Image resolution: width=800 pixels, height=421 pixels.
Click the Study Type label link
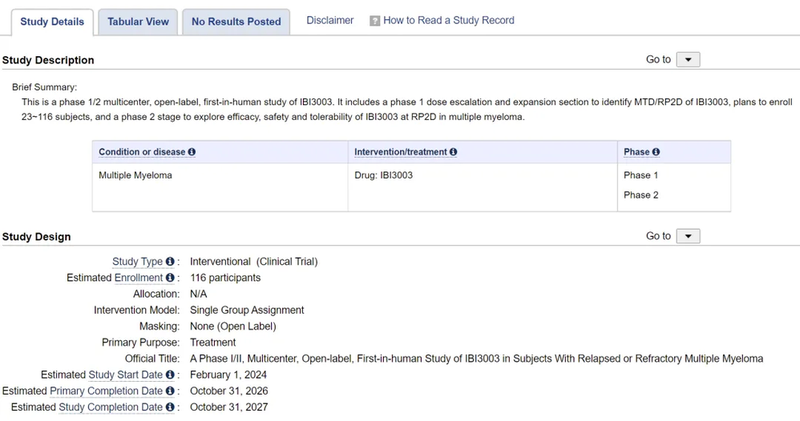tap(137, 262)
